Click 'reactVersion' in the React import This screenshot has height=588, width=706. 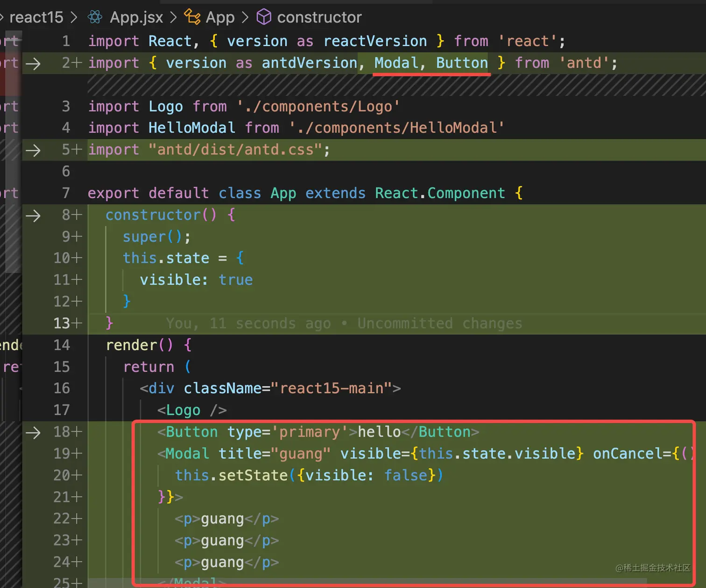375,41
